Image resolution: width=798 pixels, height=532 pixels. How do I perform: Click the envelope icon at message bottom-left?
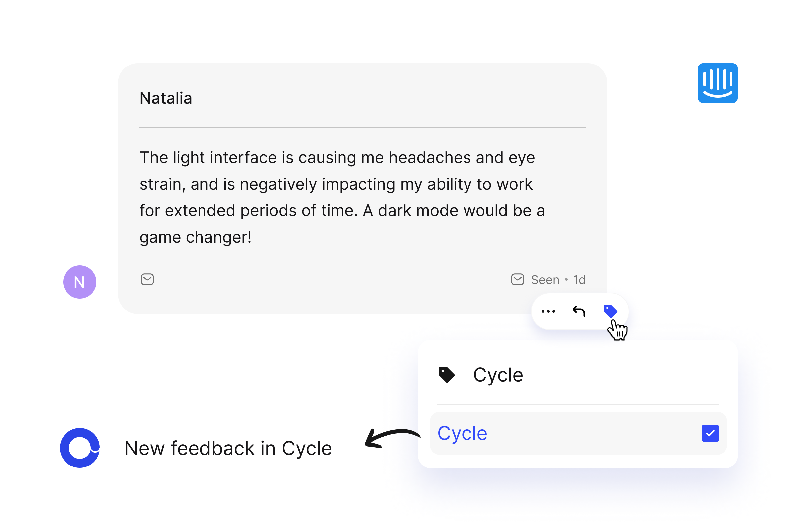[x=147, y=280]
